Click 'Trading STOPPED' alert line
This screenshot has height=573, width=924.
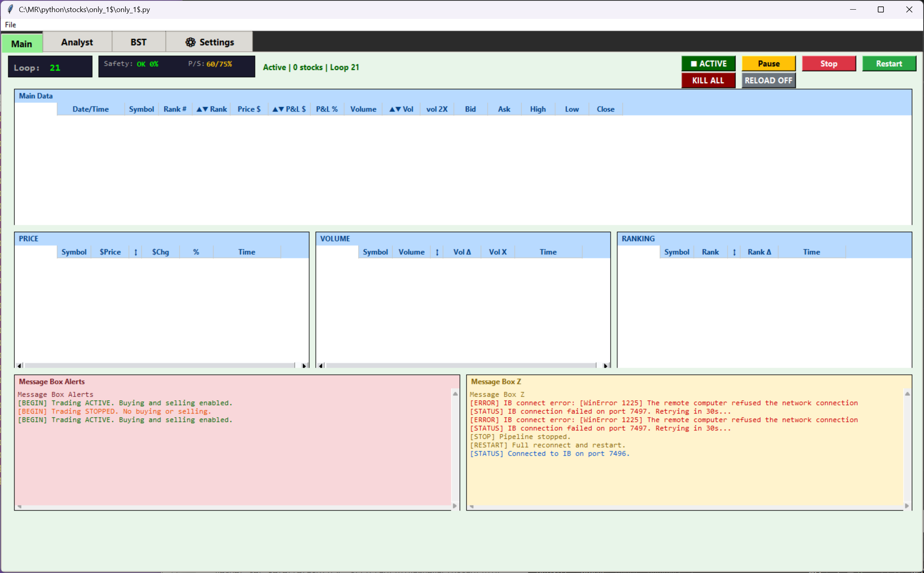114,411
